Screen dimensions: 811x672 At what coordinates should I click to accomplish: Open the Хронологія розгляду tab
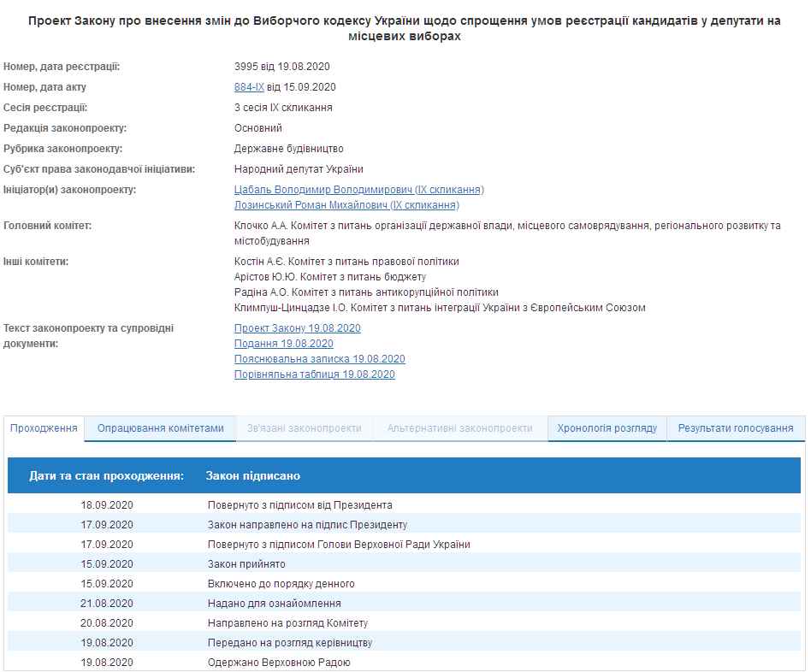click(607, 428)
